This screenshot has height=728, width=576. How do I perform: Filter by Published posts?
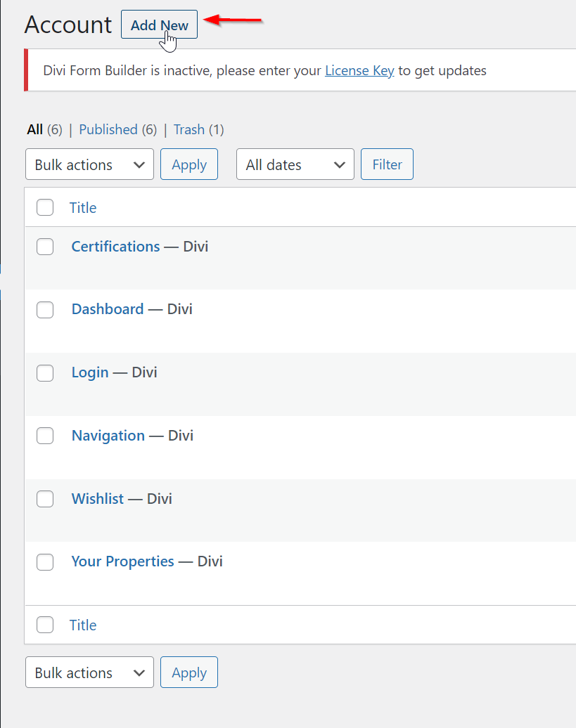(x=108, y=129)
